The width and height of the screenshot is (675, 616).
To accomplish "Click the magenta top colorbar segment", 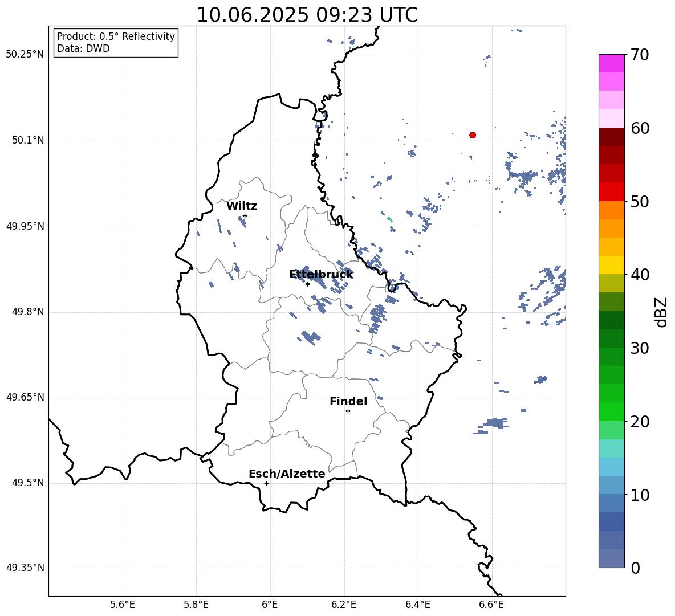I will pos(611,64).
